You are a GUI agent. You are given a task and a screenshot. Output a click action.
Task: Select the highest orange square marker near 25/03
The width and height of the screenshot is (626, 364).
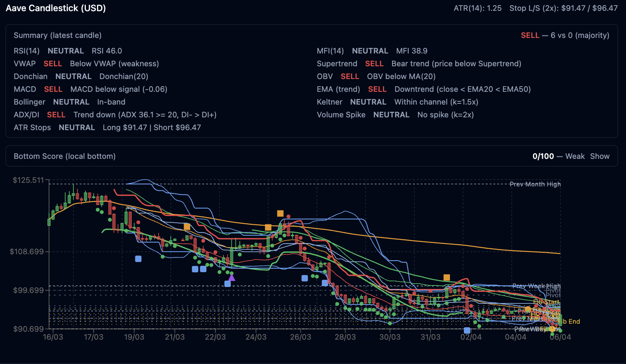pos(280,214)
